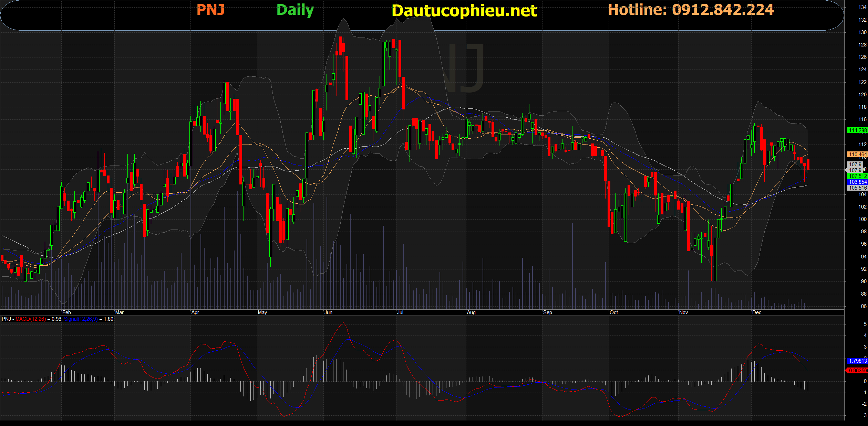Click the PNJ ticker symbol title
This screenshot has height=426, width=868.
210,10
